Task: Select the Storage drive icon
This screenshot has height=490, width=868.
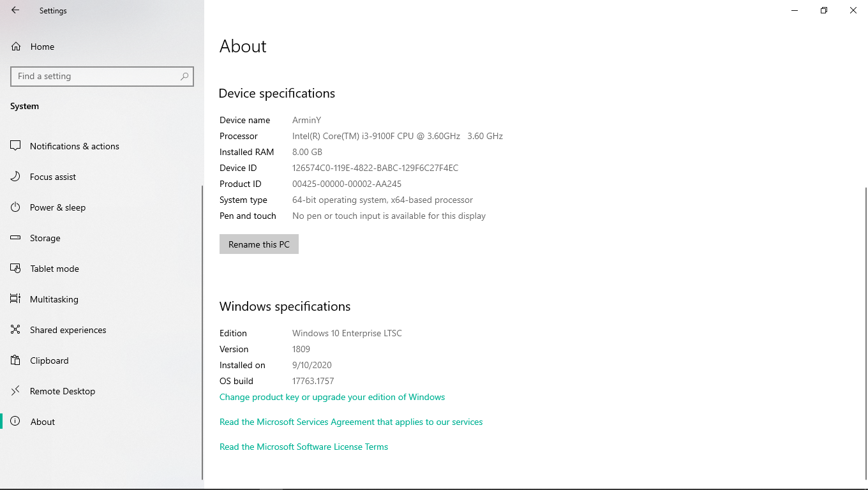Action: [16, 238]
